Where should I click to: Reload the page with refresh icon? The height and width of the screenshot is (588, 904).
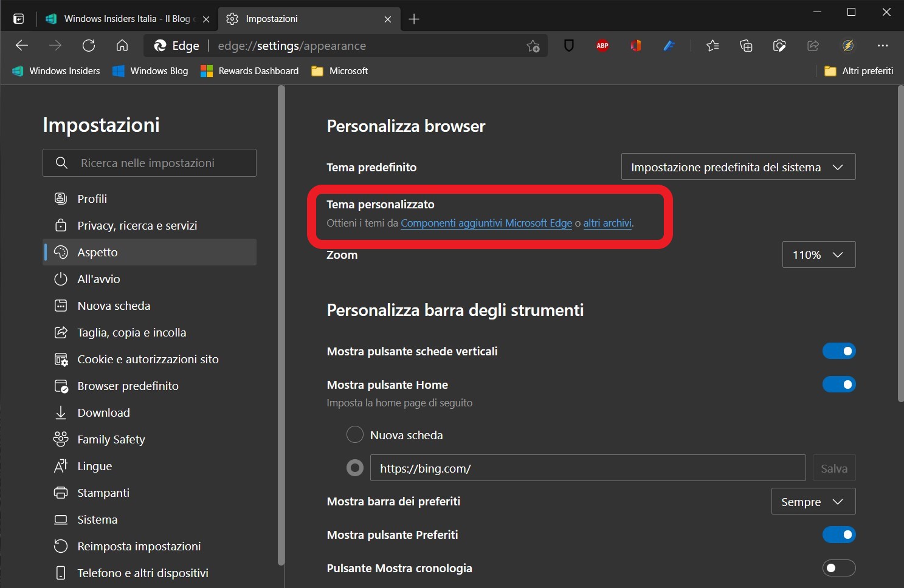pos(89,46)
